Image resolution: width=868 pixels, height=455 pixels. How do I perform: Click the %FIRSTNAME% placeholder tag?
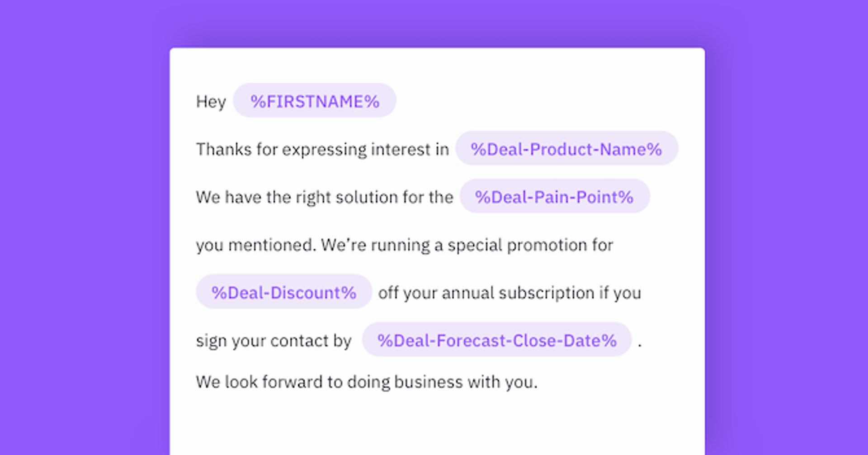(x=315, y=101)
